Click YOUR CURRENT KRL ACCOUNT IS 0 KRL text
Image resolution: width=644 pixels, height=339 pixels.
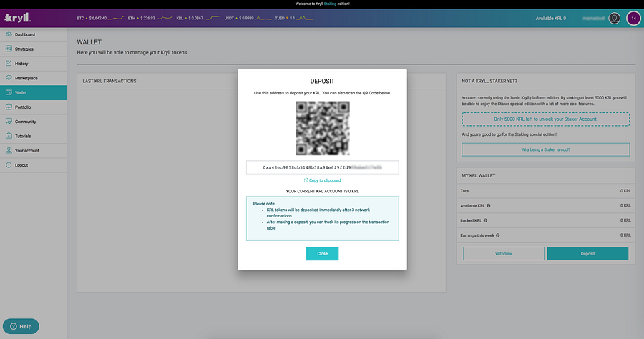point(323,191)
